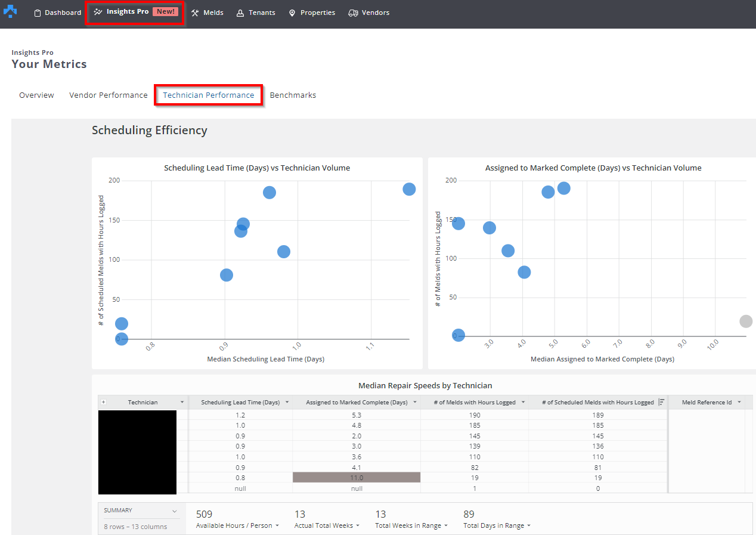The width and height of the screenshot is (756, 535).
Task: Go to the Benchmarks tab
Action: (293, 95)
